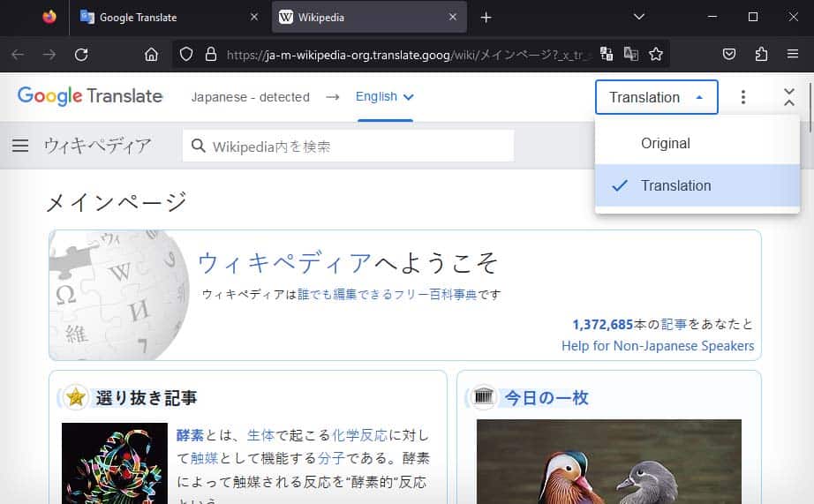Image resolution: width=814 pixels, height=504 pixels.
Task: Close the Wikipedia tab
Action: pos(453,17)
